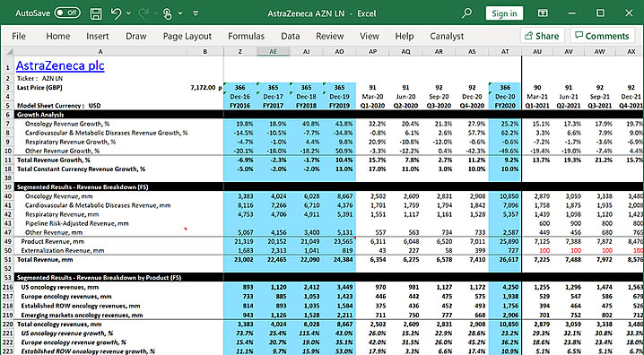Screen dimensions: 644x355
Task: Click 'Total Revenue Growth, %' label
Action: pyautogui.click(x=54, y=160)
